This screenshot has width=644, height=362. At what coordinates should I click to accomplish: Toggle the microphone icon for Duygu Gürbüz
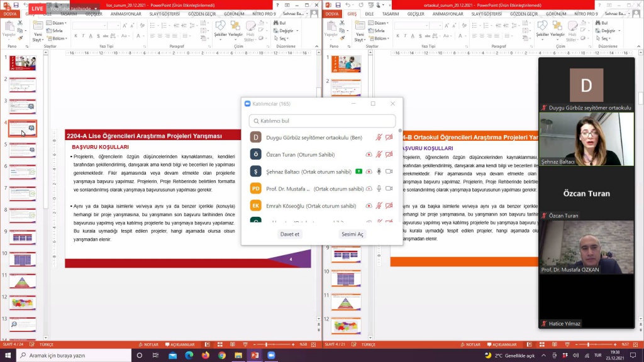click(379, 137)
